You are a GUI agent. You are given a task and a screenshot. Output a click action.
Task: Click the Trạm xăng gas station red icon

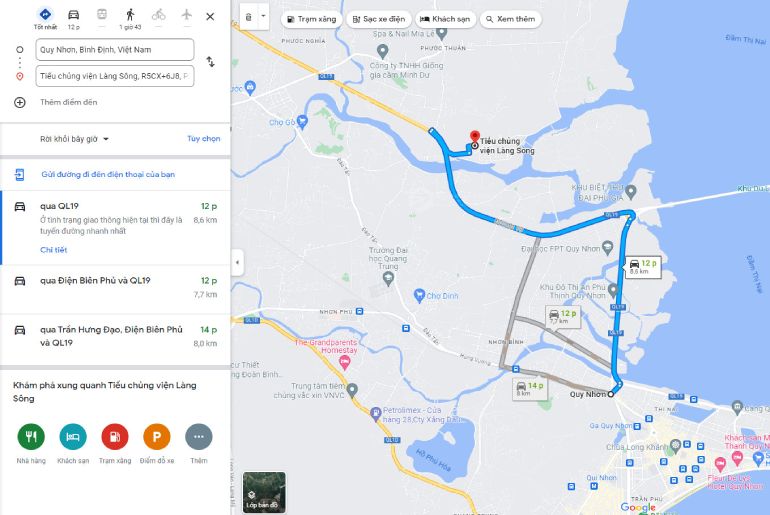pos(115,436)
